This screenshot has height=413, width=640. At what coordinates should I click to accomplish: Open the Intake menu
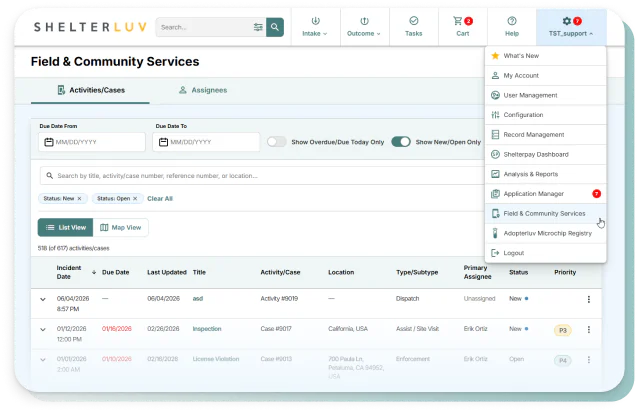pos(315,27)
